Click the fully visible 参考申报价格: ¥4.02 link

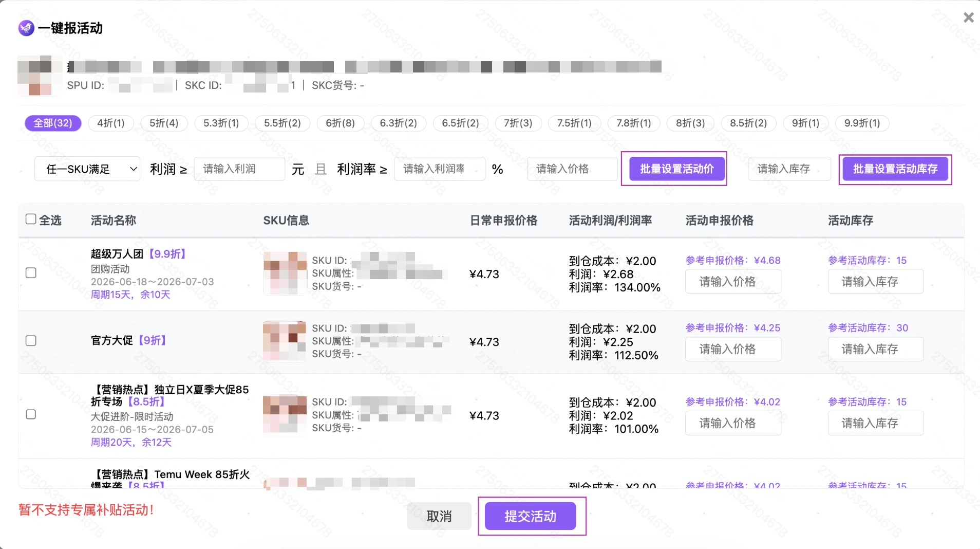[733, 402]
